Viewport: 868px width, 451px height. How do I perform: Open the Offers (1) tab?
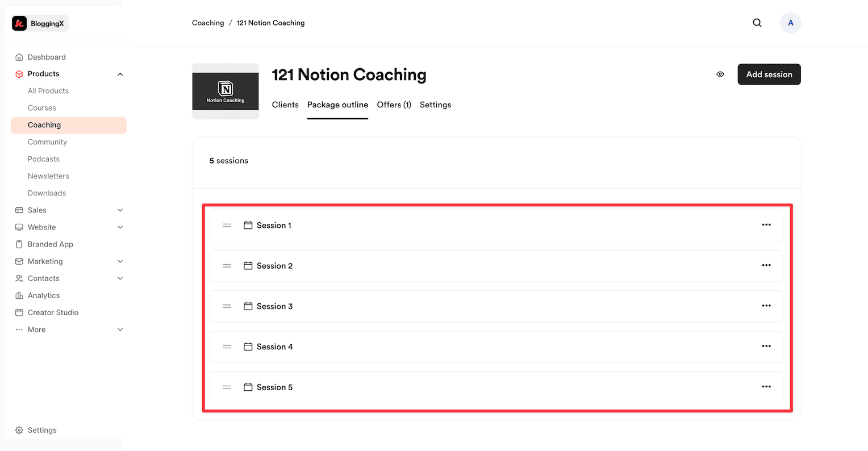point(394,105)
